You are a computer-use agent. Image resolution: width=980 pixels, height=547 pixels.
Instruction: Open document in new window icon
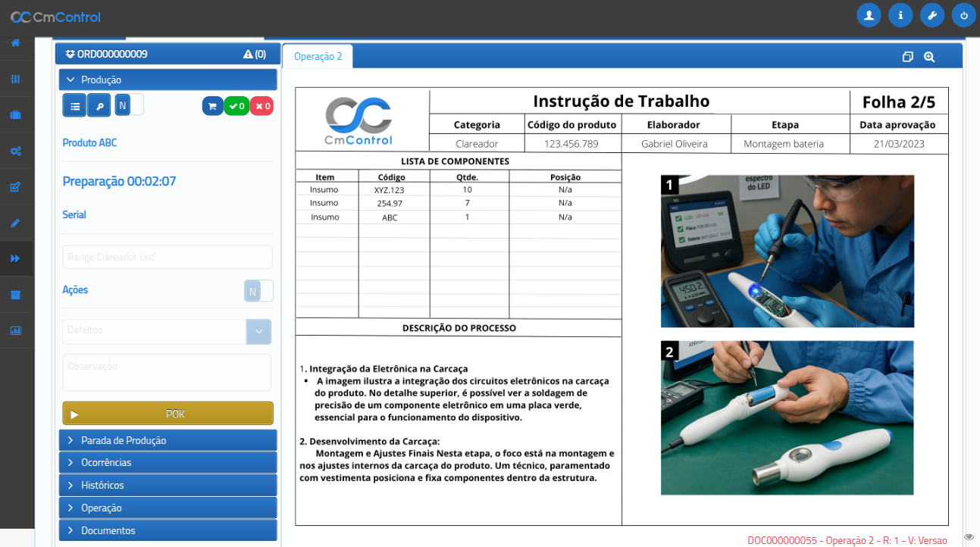(907, 57)
